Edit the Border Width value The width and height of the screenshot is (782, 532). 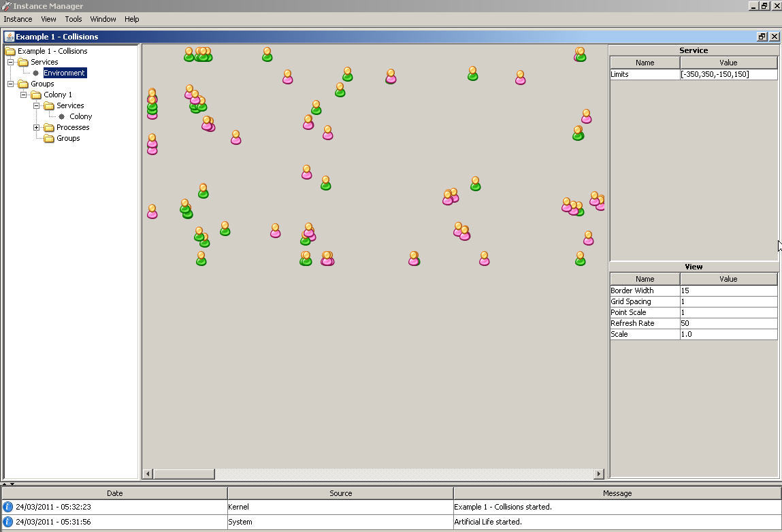click(728, 290)
